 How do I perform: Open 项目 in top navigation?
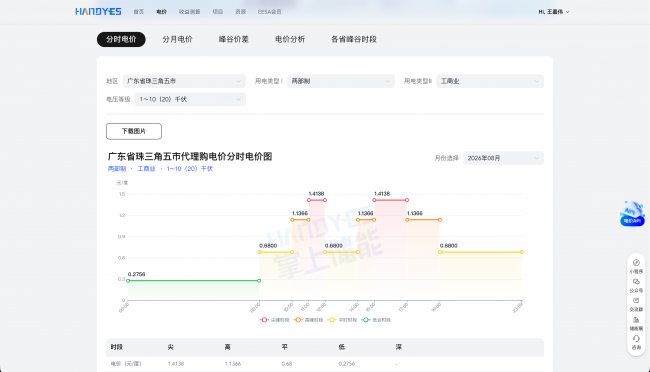tap(218, 12)
